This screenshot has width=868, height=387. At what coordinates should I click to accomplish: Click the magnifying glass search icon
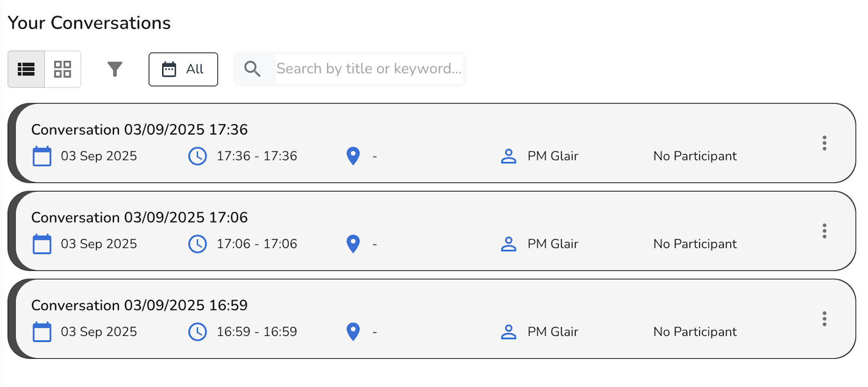click(252, 69)
